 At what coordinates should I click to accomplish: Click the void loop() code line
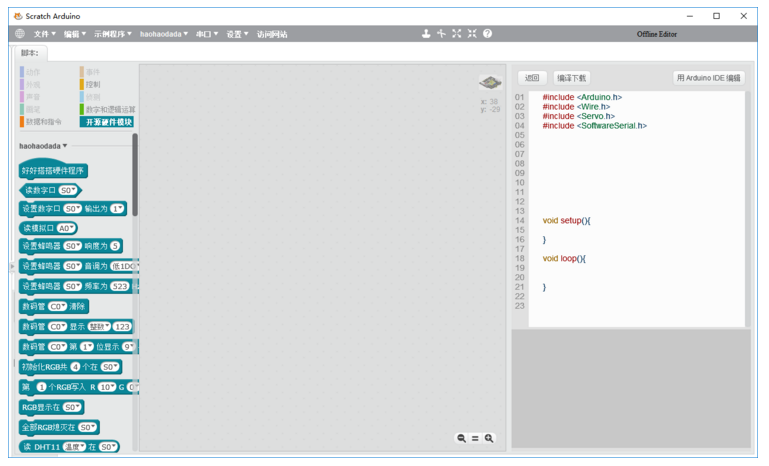564,258
